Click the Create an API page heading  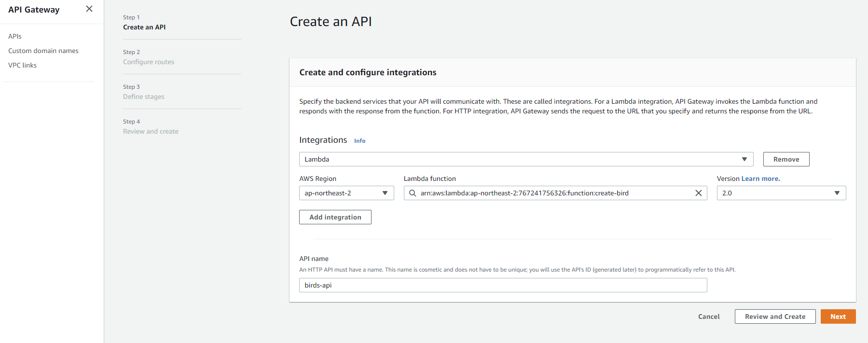coord(331,22)
